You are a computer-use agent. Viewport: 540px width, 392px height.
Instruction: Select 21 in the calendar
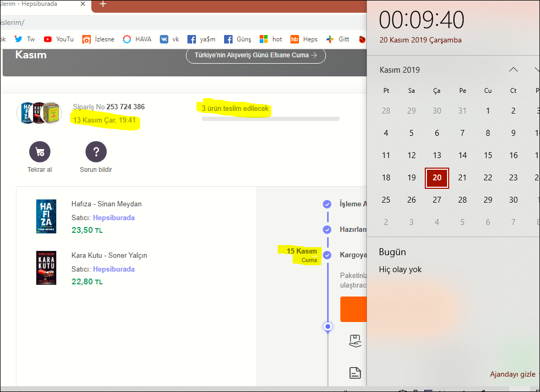coord(462,178)
